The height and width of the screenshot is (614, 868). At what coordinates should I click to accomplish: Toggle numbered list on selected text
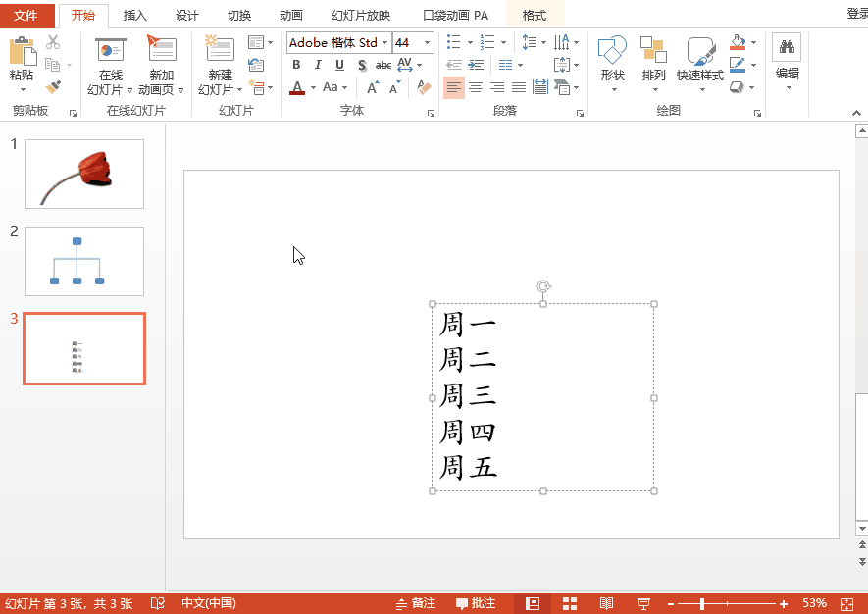(x=486, y=42)
